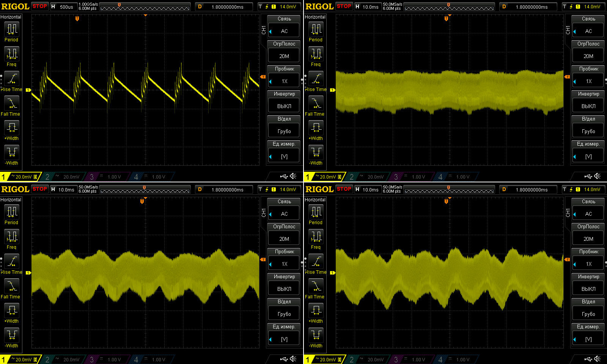Toggle Инвертир ВЫКЛ in top-left scope

[x=284, y=106]
